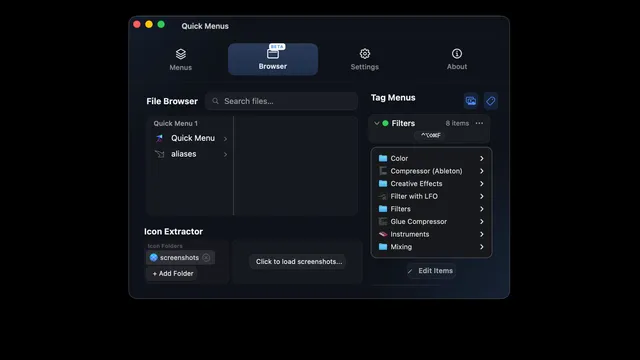Expand the Quick Menu row chevron
The width and height of the screenshot is (640, 360).
coord(225,139)
